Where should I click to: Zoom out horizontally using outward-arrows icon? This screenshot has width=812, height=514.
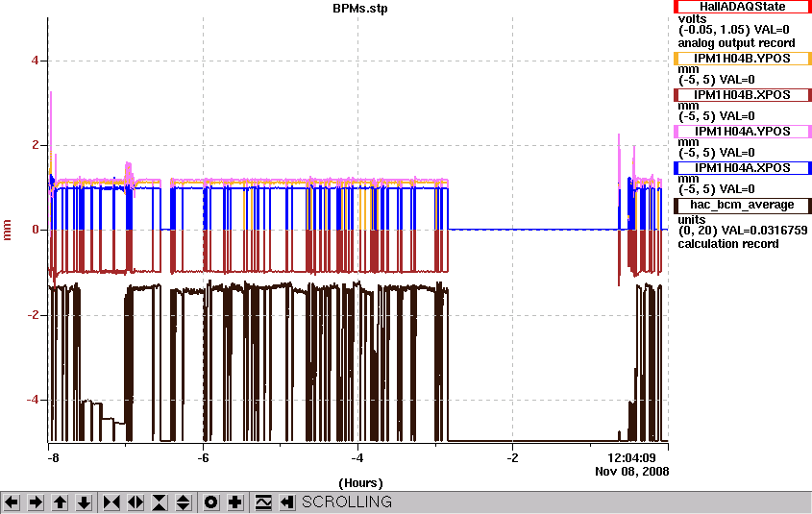coord(135,502)
